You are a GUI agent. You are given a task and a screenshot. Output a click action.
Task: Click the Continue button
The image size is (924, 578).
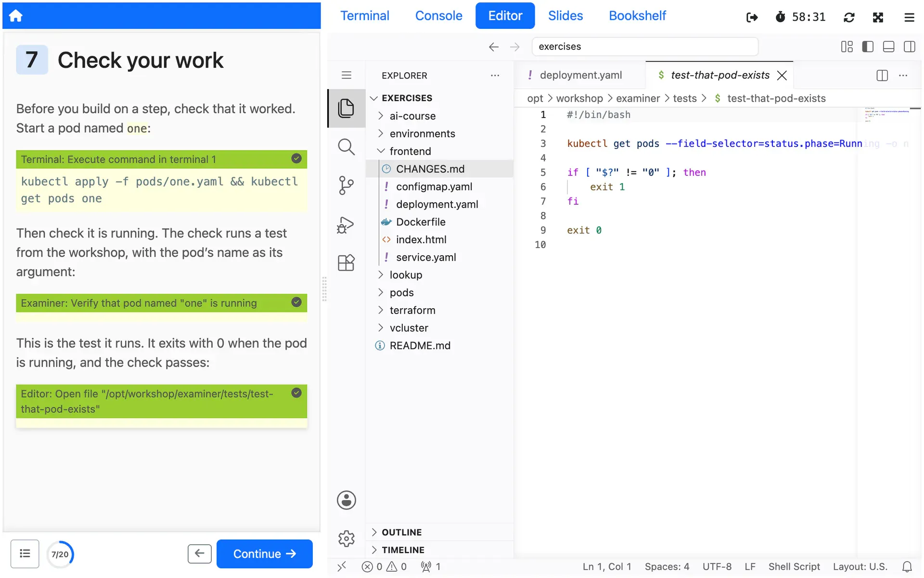[264, 554]
